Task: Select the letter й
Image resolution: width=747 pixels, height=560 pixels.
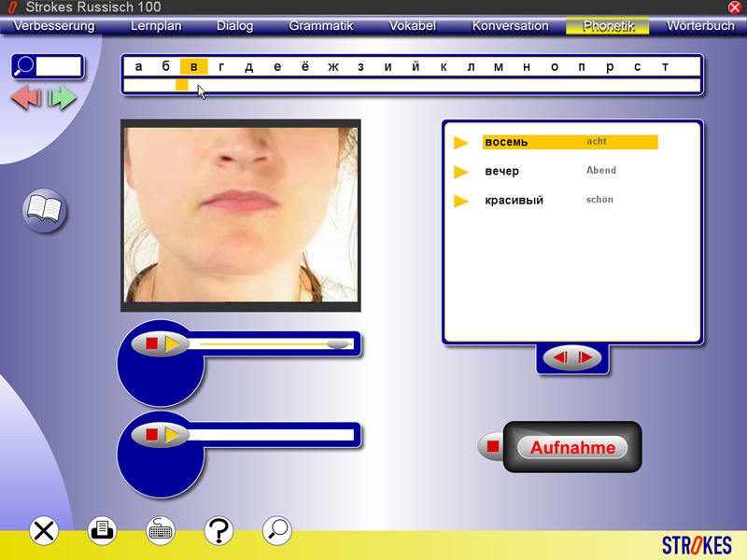Action: tap(416, 66)
